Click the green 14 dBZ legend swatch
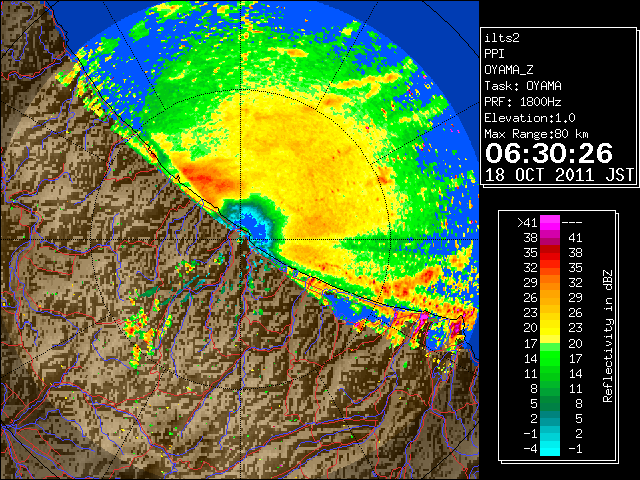This screenshot has width=640, height=480. [x=550, y=358]
